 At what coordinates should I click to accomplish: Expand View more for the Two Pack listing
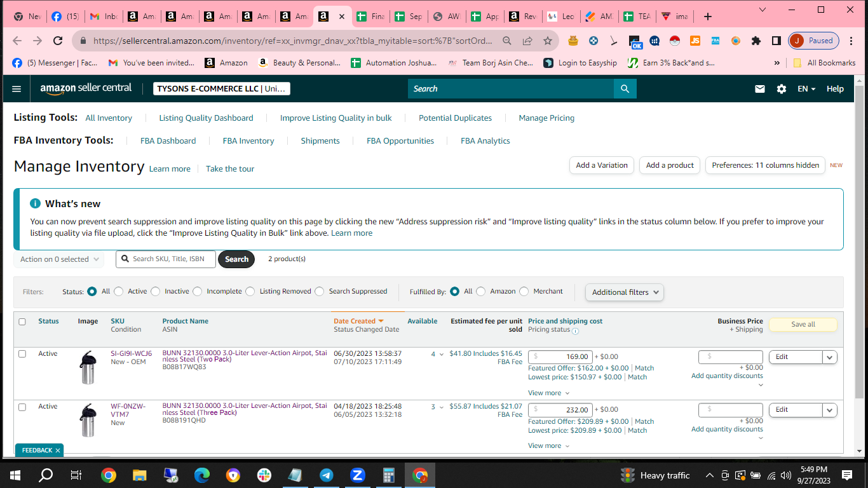pos(548,393)
